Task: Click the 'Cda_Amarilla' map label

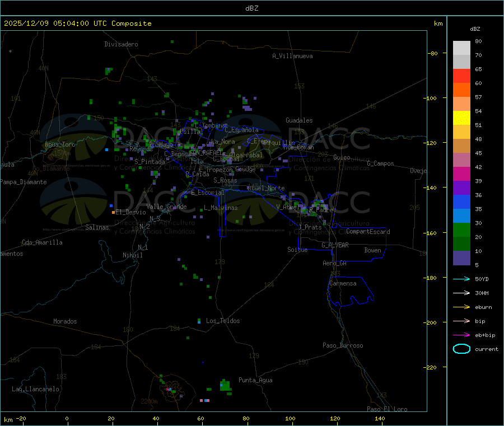Action: [42, 242]
